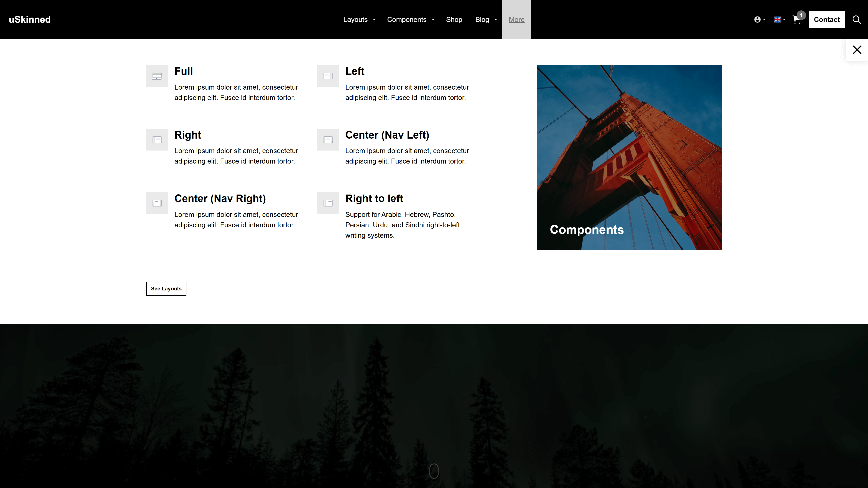
Task: Open the Shop menu item
Action: tap(454, 20)
